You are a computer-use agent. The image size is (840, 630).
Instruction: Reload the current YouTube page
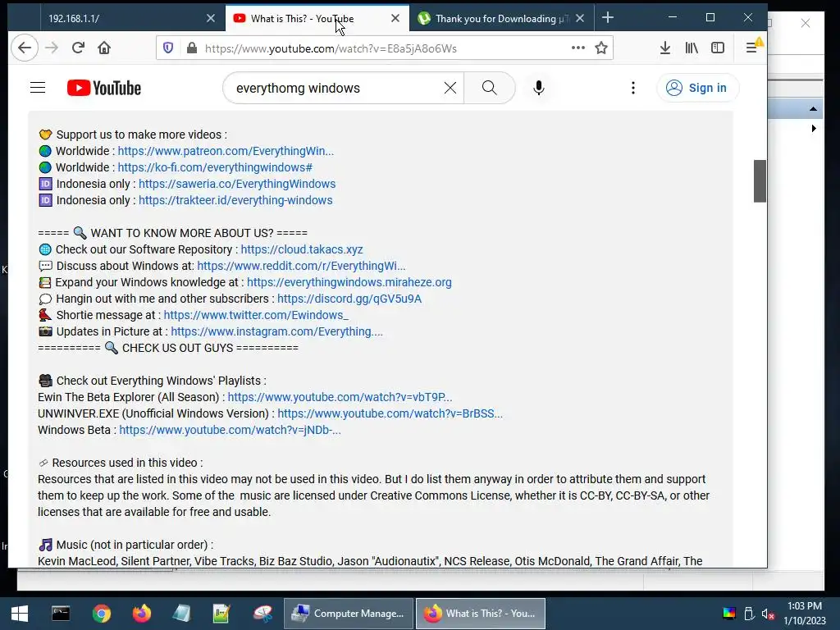pyautogui.click(x=78, y=48)
